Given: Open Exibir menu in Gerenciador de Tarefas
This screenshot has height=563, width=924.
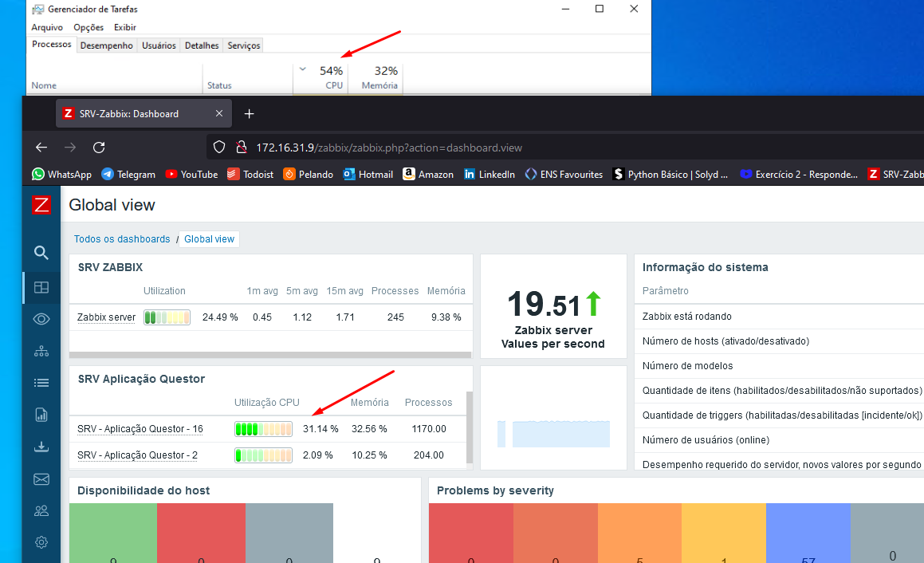Looking at the screenshot, I should point(125,27).
